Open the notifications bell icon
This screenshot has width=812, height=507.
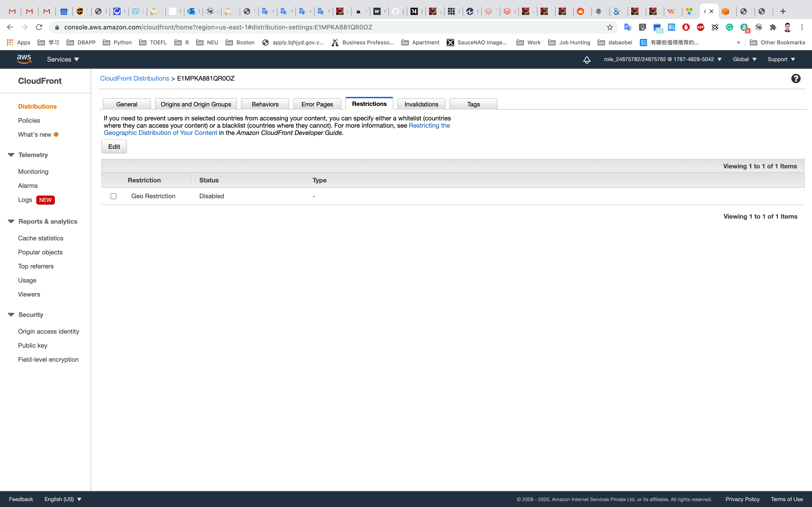point(587,60)
